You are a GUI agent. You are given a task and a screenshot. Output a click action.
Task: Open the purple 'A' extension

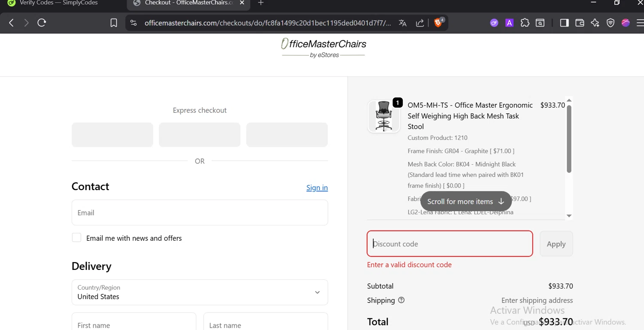pos(509,23)
